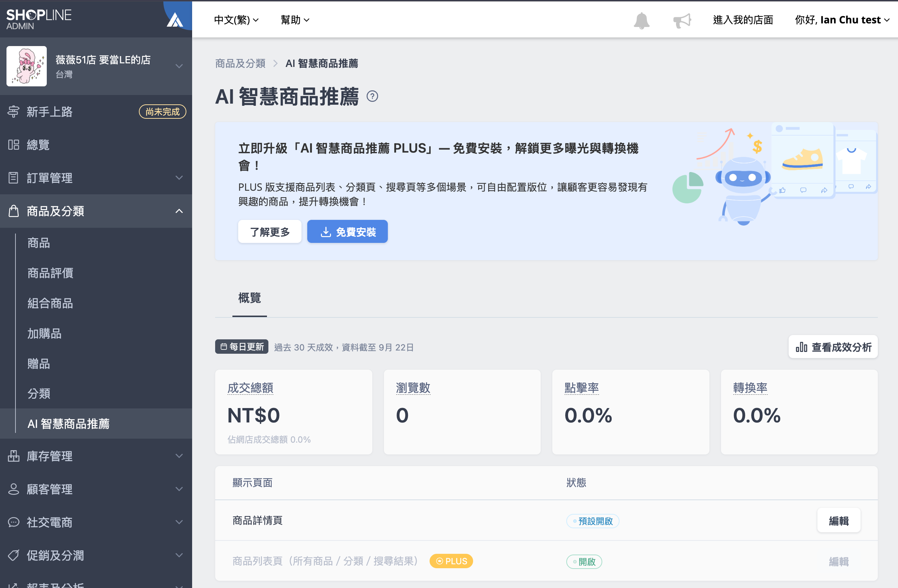Open the Ian Chu test account menu
898x588 pixels.
tap(842, 20)
